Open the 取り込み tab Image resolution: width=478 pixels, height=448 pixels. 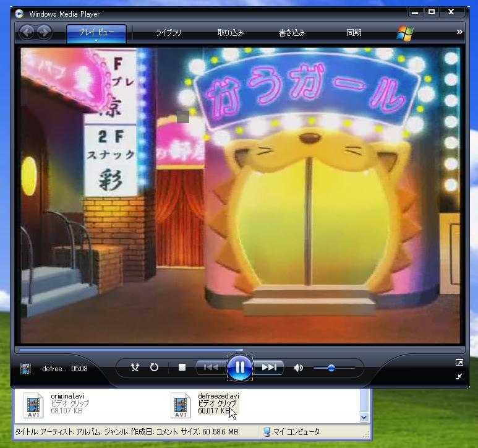[231, 32]
